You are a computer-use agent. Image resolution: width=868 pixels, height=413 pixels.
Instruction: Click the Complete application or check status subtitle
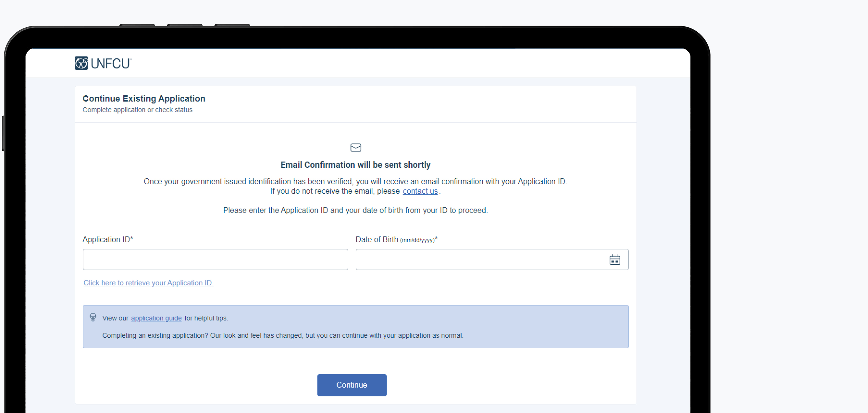tap(137, 110)
